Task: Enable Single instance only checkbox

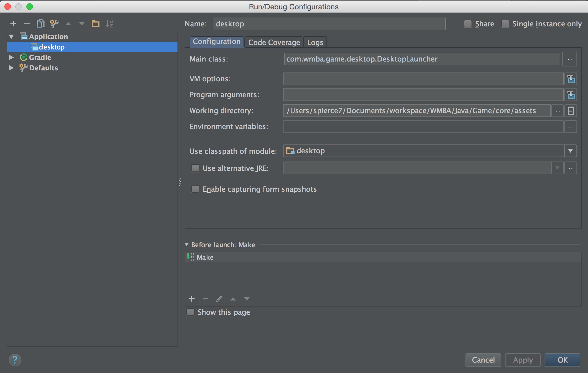Action: coord(505,24)
